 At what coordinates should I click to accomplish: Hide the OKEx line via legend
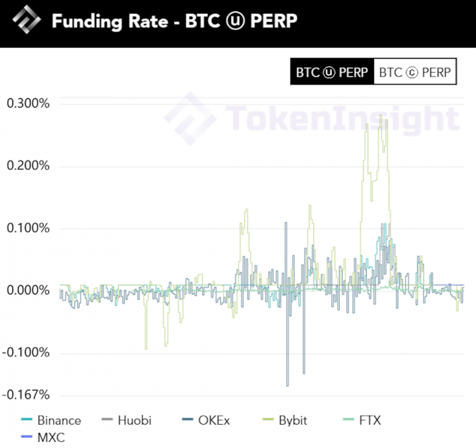click(214, 420)
